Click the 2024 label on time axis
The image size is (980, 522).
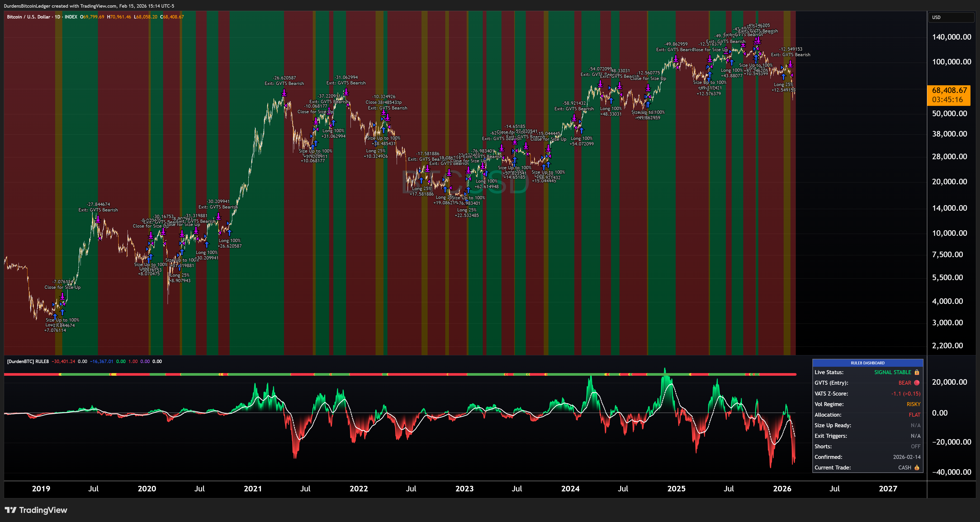pos(570,488)
